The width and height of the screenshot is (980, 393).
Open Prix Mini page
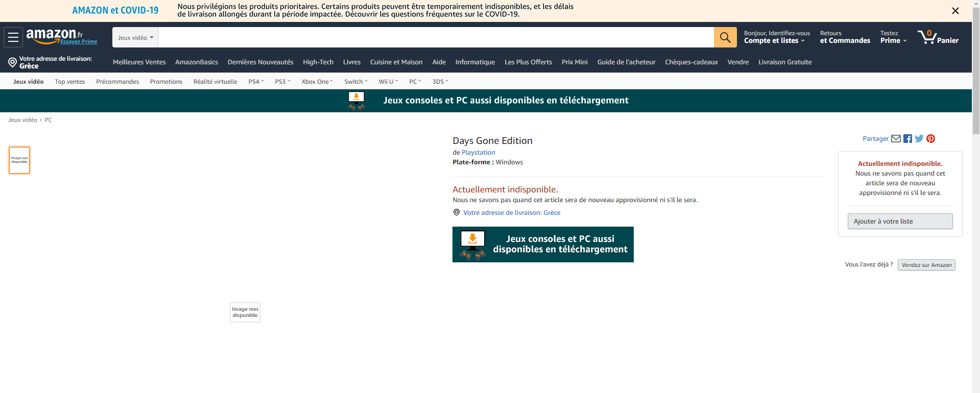[x=575, y=62]
